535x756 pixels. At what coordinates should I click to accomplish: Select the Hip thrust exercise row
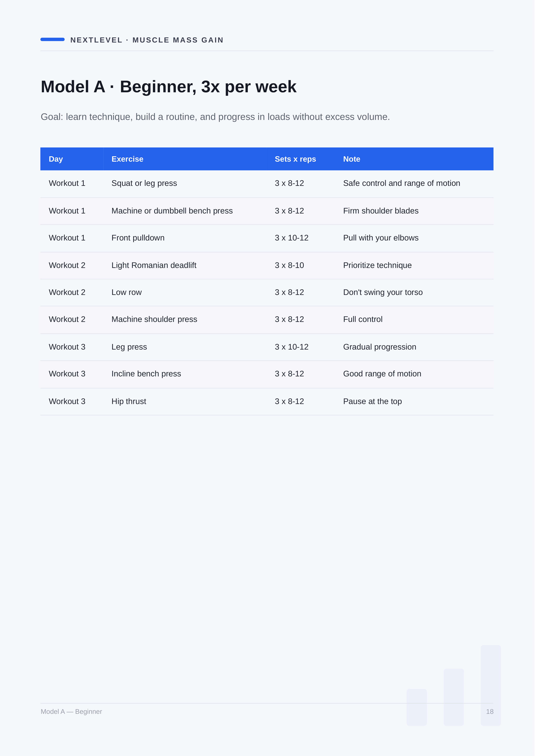267,402
